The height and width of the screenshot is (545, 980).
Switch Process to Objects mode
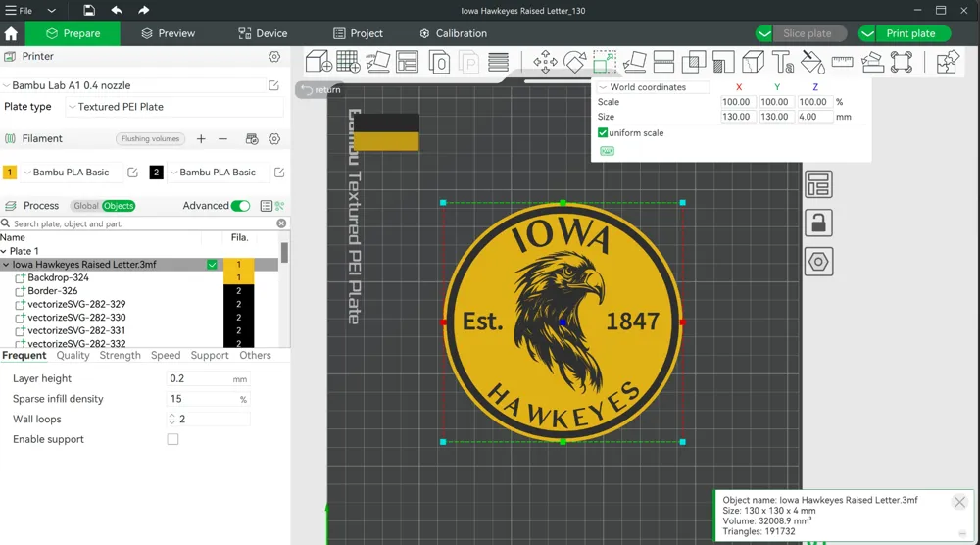pyautogui.click(x=119, y=206)
